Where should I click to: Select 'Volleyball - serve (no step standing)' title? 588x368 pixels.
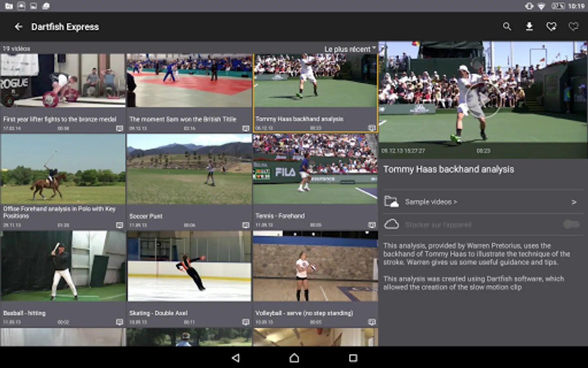[304, 313]
